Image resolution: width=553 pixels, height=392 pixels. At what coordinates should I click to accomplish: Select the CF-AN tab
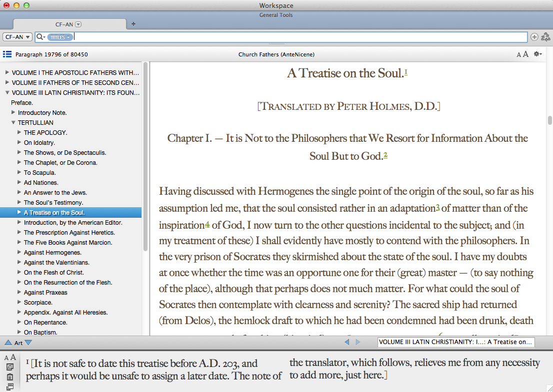click(69, 24)
